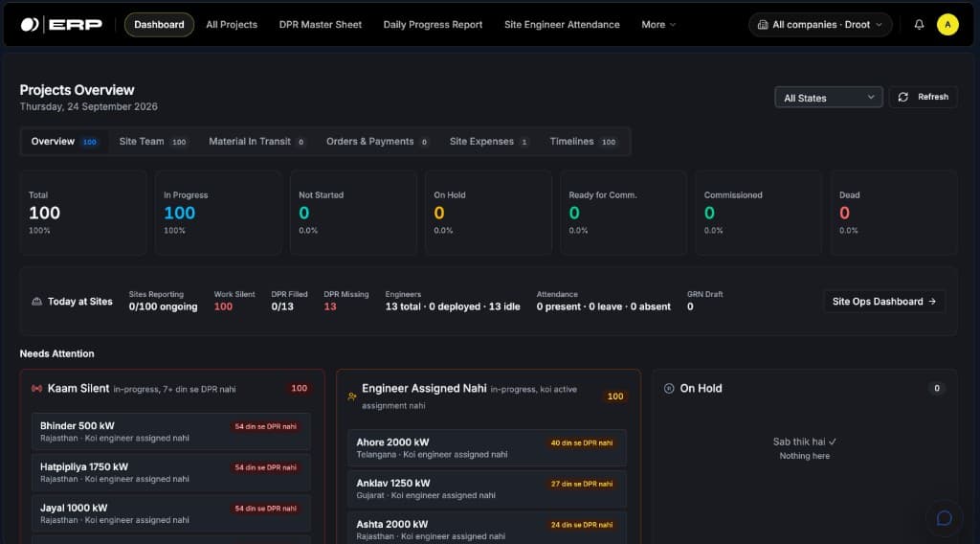
Task: Click the In Progress stat card
Action: pos(218,213)
